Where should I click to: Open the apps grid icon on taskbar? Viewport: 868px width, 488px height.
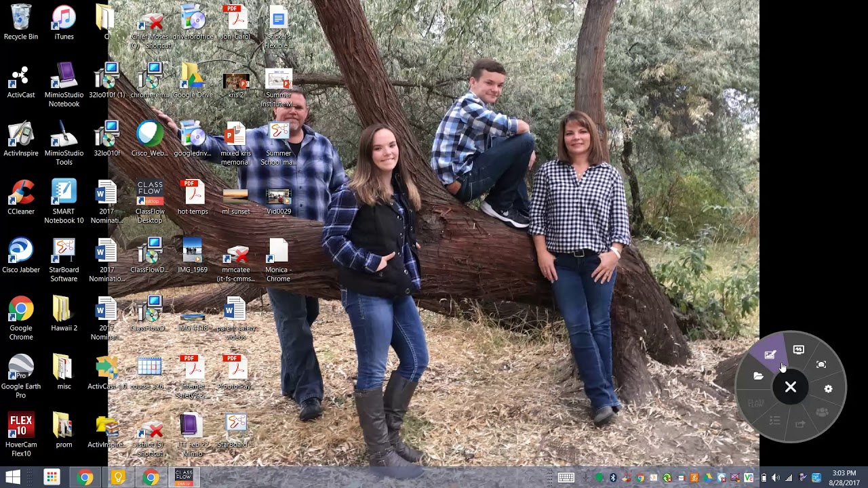click(x=52, y=478)
